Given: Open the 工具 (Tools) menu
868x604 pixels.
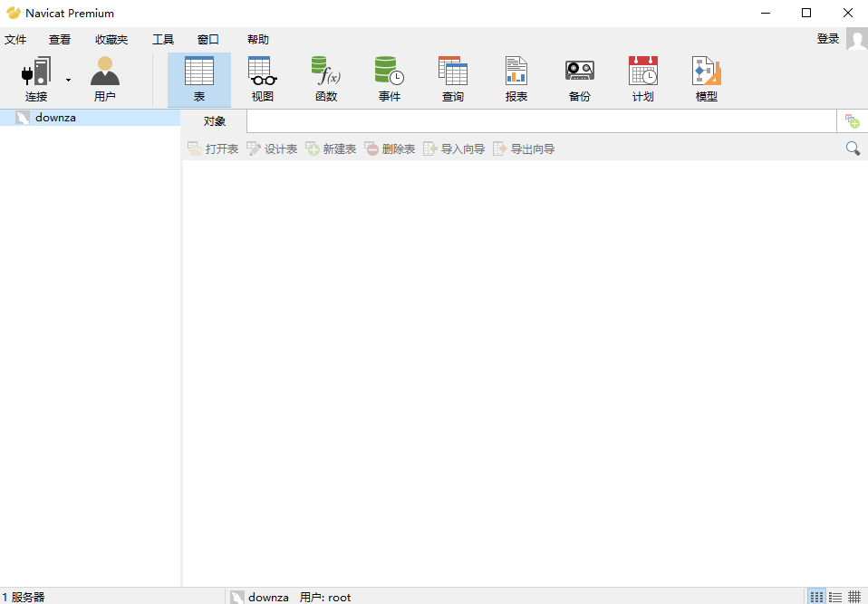Looking at the screenshot, I should 163,40.
